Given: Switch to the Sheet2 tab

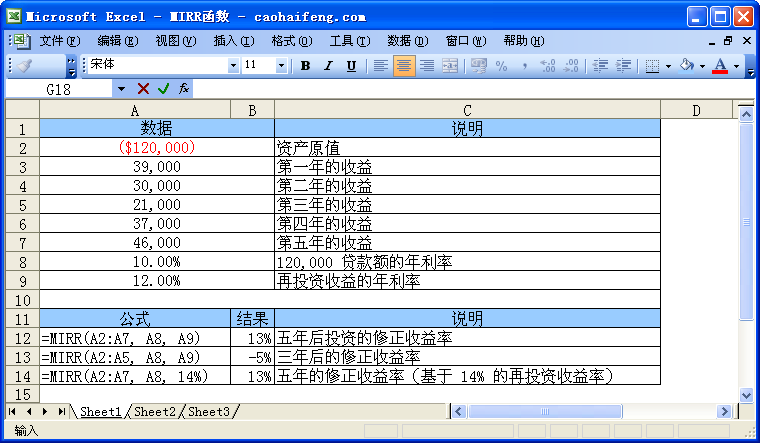Looking at the screenshot, I should (155, 412).
